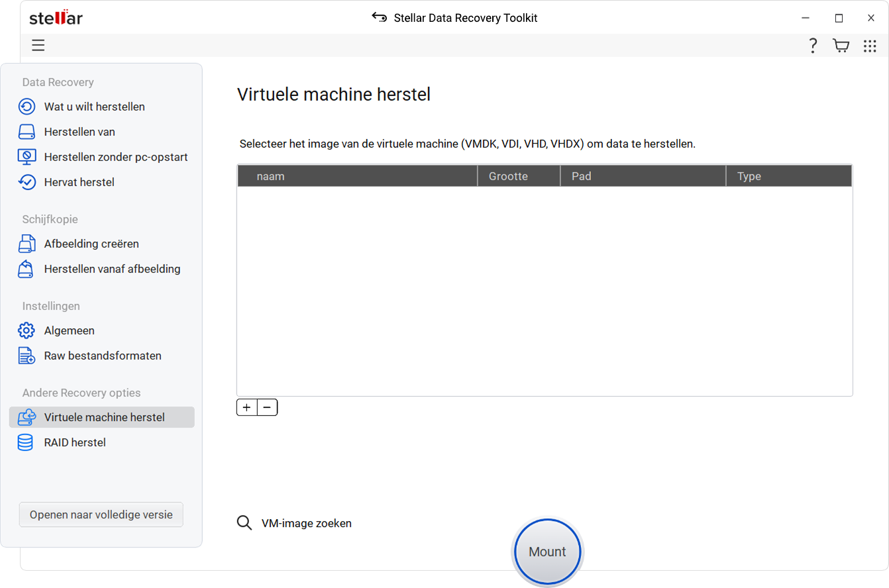Viewport: 889px width, 588px height.
Task: Open 'Herstellen vanaf afbeelding' menu item
Action: click(x=112, y=269)
